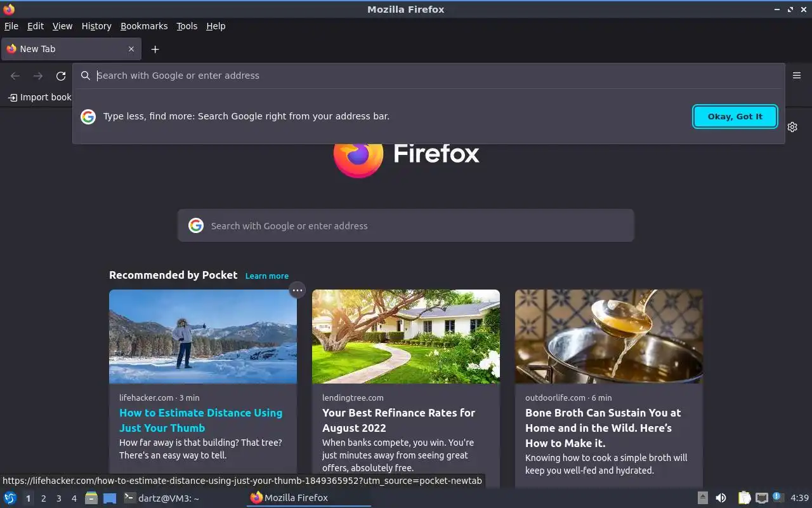The image size is (812, 508).
Task: Click the magnifier icon in address bar
Action: click(x=86, y=76)
